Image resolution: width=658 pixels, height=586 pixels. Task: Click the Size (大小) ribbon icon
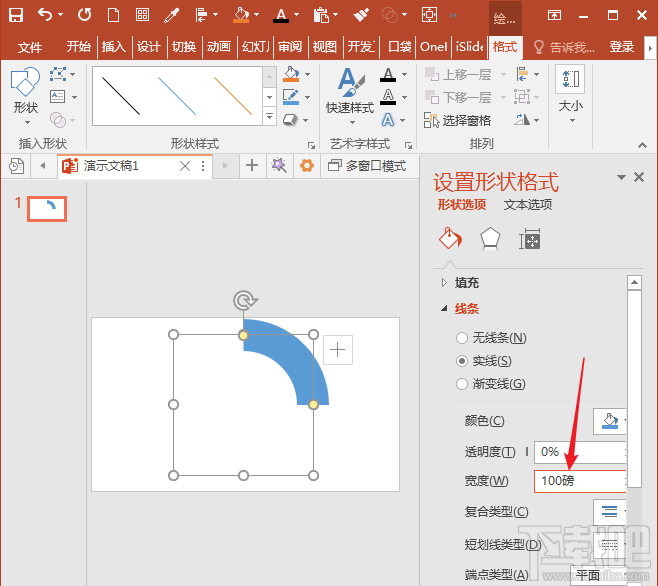[570, 92]
